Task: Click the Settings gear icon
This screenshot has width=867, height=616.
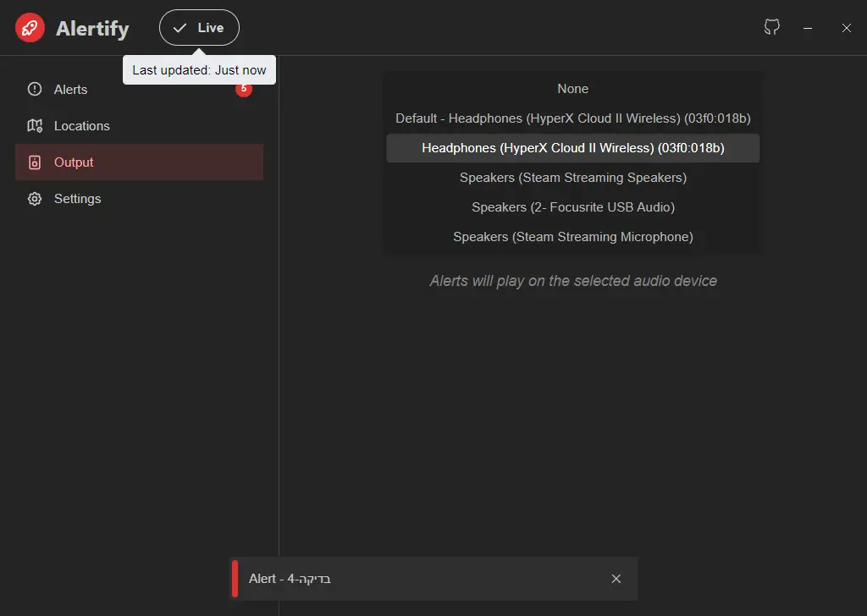Action: [34, 198]
